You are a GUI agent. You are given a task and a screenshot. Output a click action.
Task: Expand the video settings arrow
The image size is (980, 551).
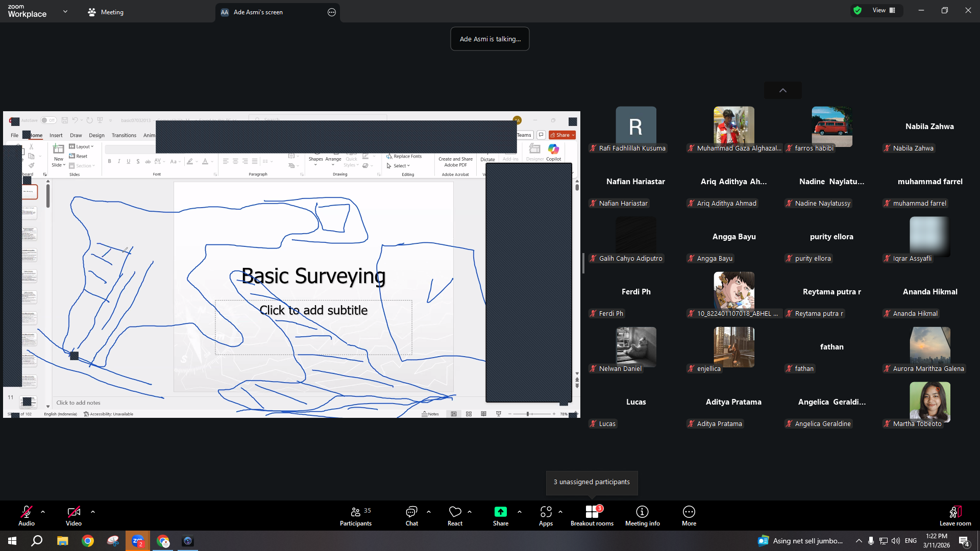point(93,511)
